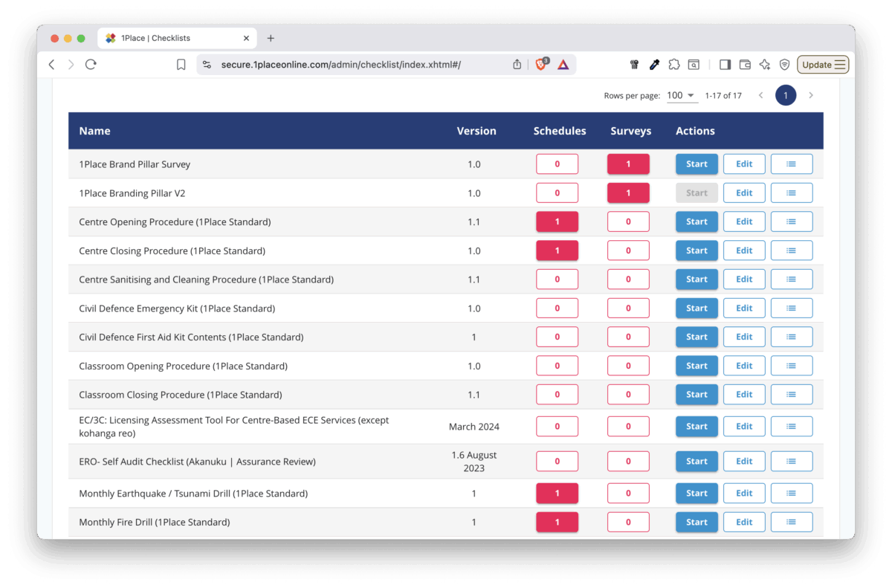Open the search tabs icon

click(694, 64)
